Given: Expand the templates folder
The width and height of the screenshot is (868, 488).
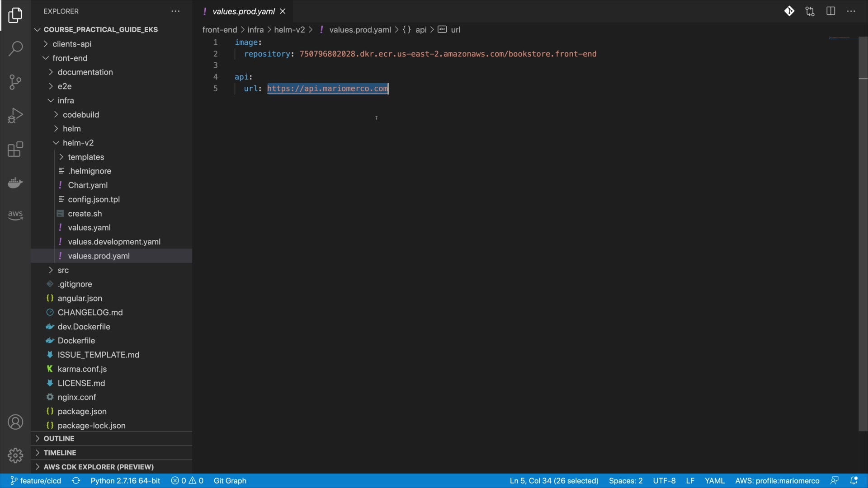Looking at the screenshot, I should 86,157.
